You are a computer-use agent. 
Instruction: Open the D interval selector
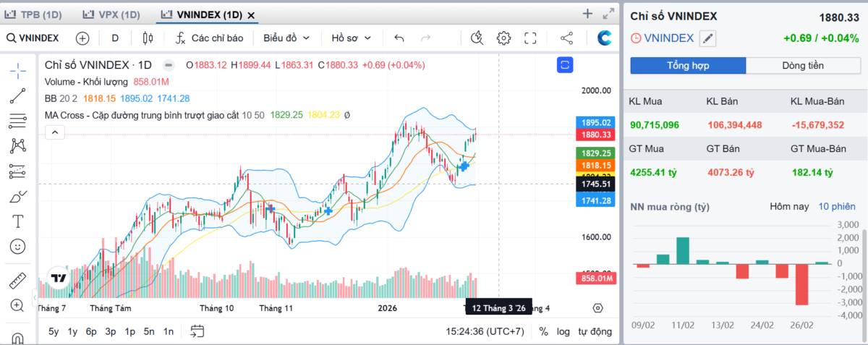(x=115, y=38)
